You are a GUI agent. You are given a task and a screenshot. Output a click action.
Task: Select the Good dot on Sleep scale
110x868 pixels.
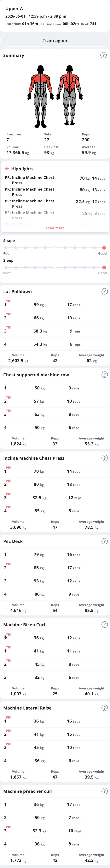tap(104, 268)
